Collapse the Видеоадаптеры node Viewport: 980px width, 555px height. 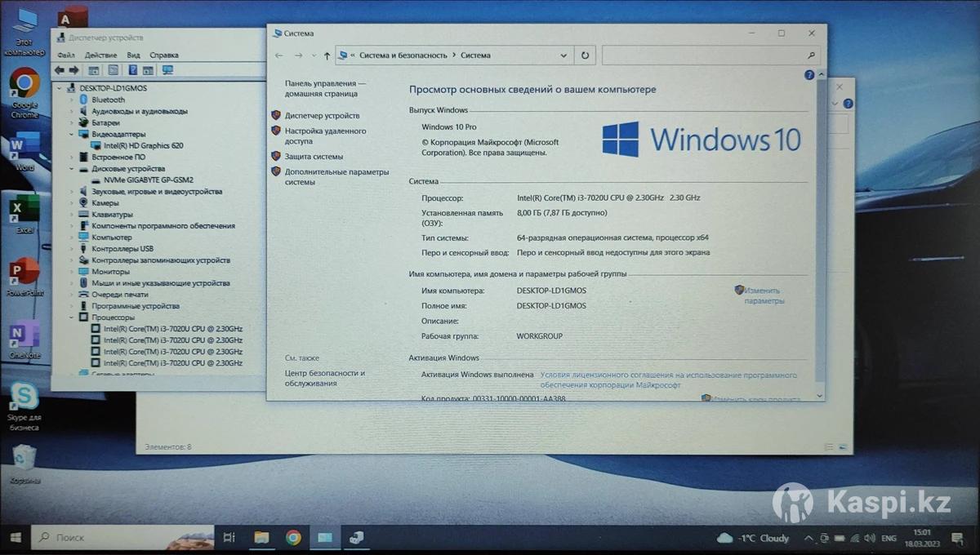click(x=72, y=134)
